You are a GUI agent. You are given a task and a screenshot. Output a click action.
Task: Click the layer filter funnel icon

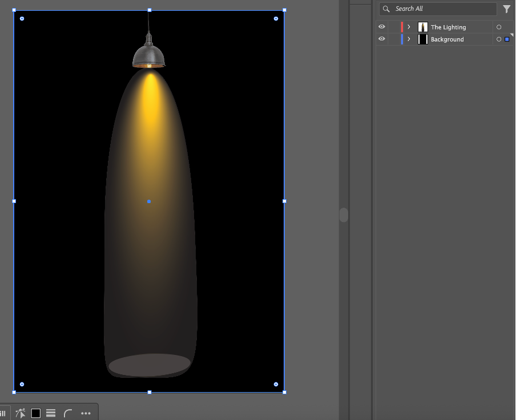click(x=506, y=9)
